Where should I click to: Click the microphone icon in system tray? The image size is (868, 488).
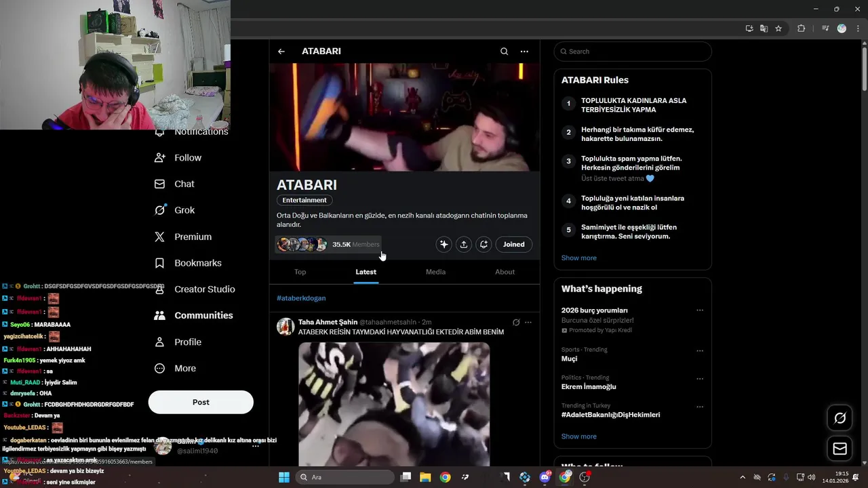(x=786, y=477)
